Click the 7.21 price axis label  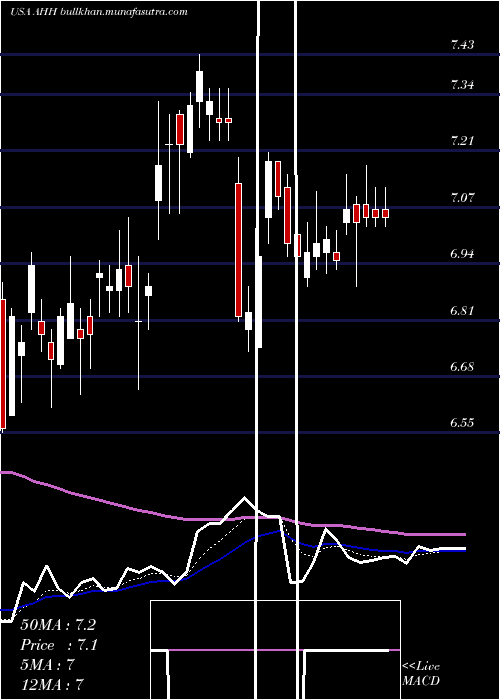462,141
